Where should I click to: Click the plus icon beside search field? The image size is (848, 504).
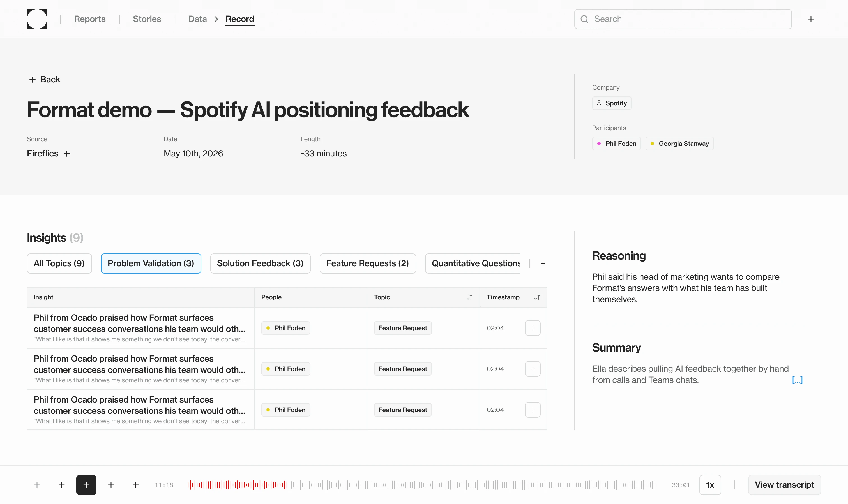[x=811, y=19]
